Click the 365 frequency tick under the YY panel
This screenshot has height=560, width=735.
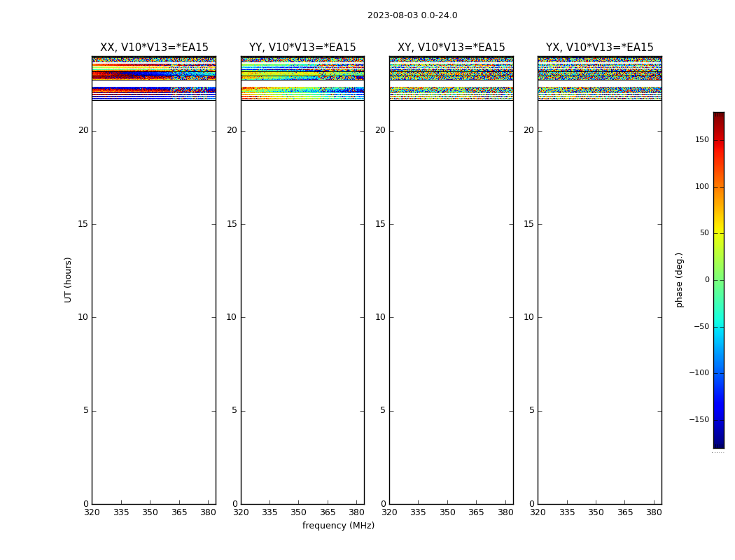(328, 512)
